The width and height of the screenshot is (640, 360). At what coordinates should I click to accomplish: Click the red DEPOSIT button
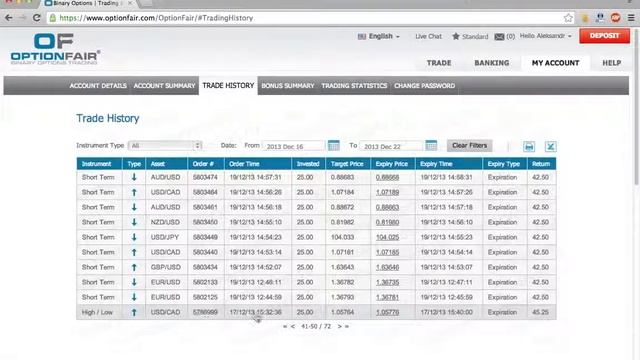[x=604, y=36]
